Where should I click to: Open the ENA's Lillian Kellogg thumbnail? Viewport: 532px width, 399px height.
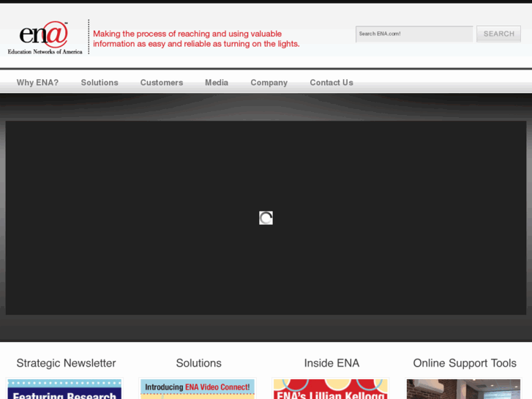click(x=331, y=389)
